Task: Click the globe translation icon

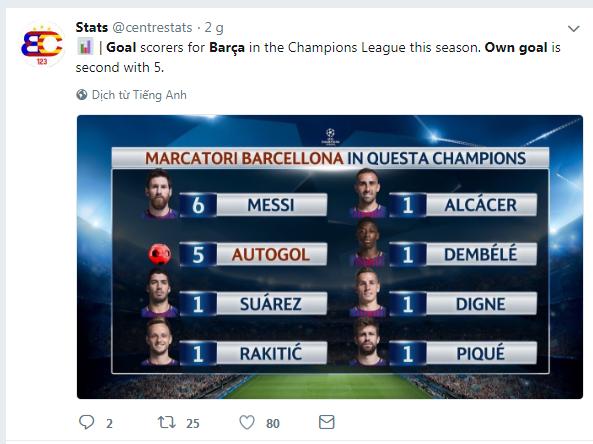Action: (81, 95)
